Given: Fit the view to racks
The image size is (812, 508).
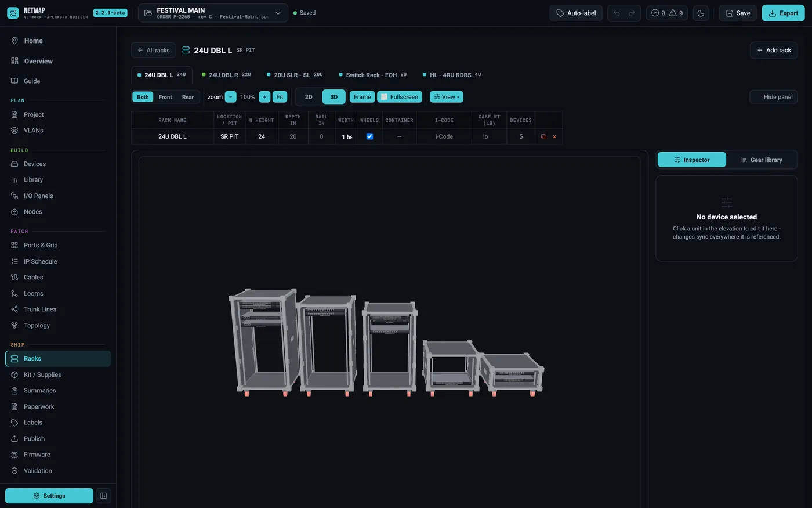Looking at the screenshot, I should (x=280, y=97).
